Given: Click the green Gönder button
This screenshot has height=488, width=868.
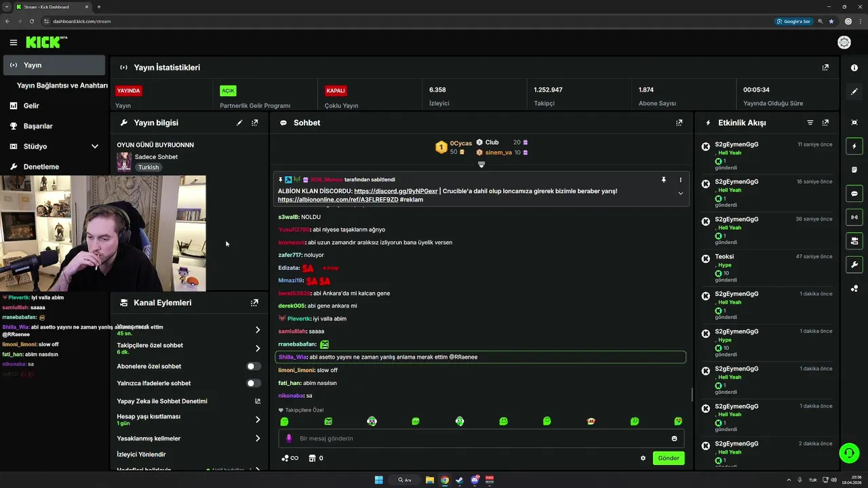Looking at the screenshot, I should (668, 458).
